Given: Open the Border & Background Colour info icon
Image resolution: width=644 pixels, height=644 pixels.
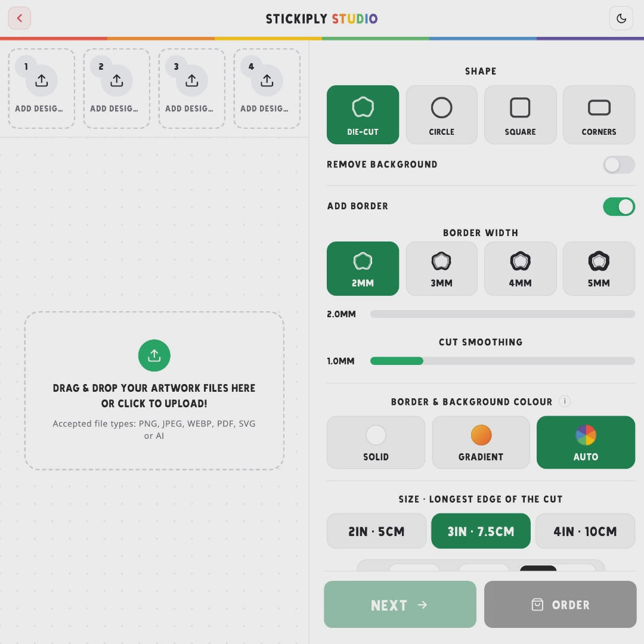Looking at the screenshot, I should (x=565, y=401).
